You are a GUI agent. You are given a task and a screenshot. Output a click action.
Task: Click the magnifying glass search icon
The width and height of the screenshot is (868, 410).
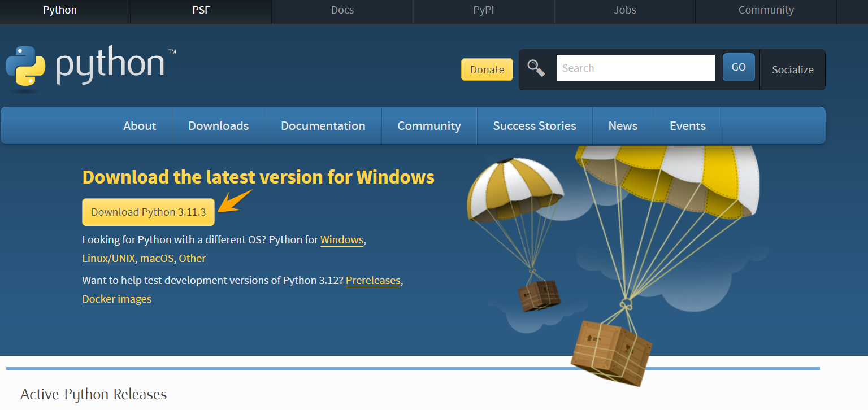pyautogui.click(x=536, y=68)
